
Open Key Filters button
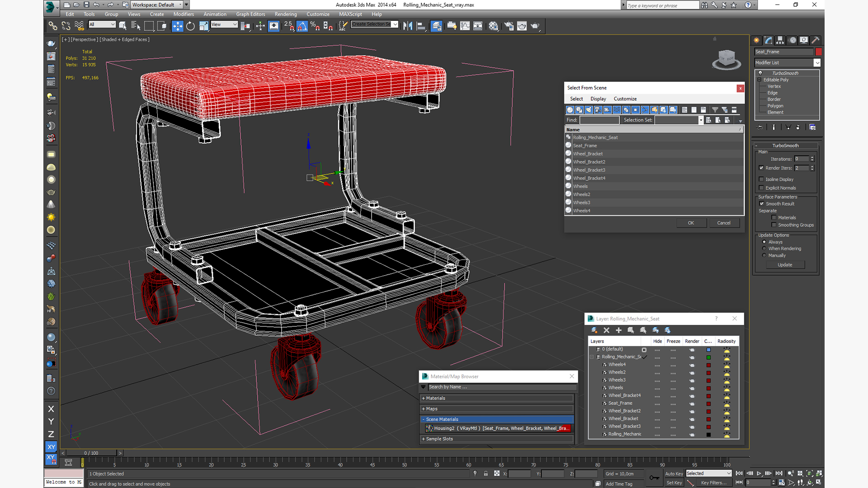click(x=713, y=483)
